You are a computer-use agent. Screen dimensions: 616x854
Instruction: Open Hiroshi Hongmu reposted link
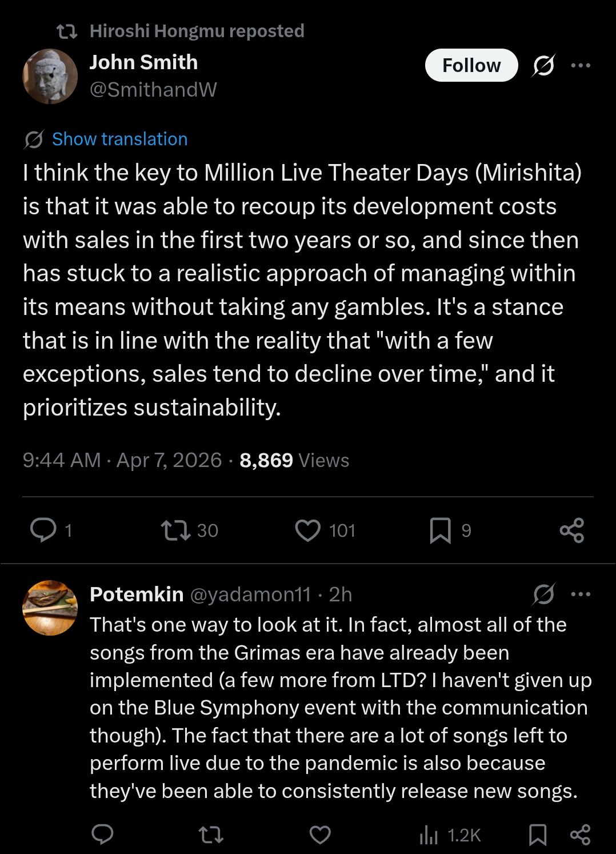[x=197, y=31]
